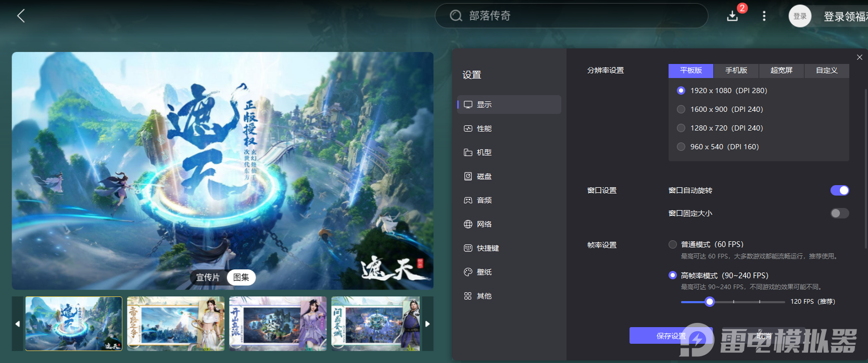Image resolution: width=868 pixels, height=363 pixels.
Task: Select the 帝路之争 gallery thumbnail
Action: pos(176,324)
